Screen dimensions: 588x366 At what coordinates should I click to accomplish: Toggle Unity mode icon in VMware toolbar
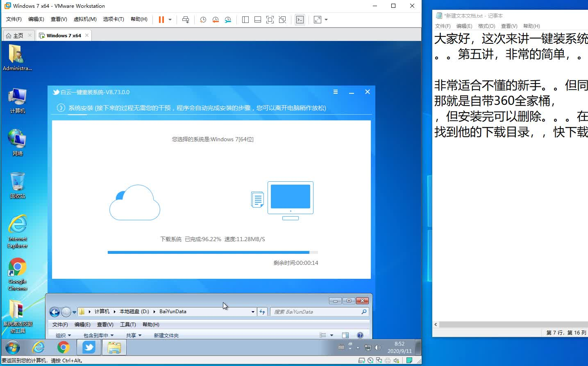[x=282, y=19]
